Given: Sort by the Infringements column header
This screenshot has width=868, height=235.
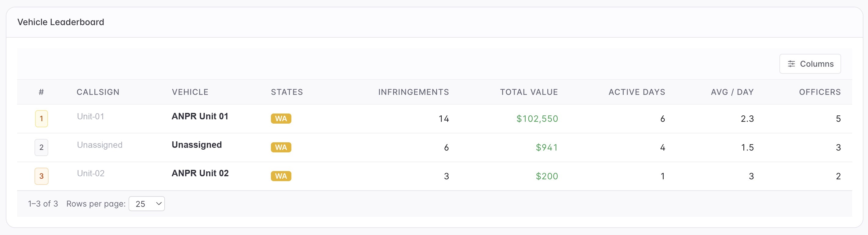Looking at the screenshot, I should tap(414, 92).
